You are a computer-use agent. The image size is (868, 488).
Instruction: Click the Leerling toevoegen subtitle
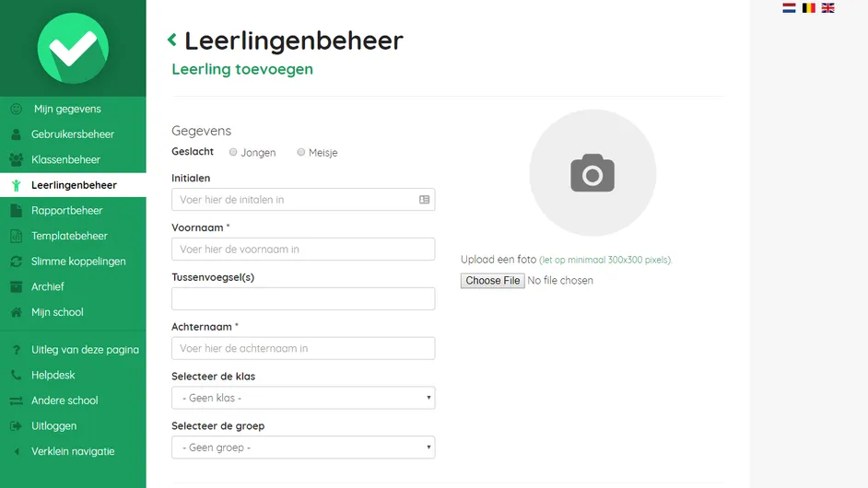click(x=242, y=69)
